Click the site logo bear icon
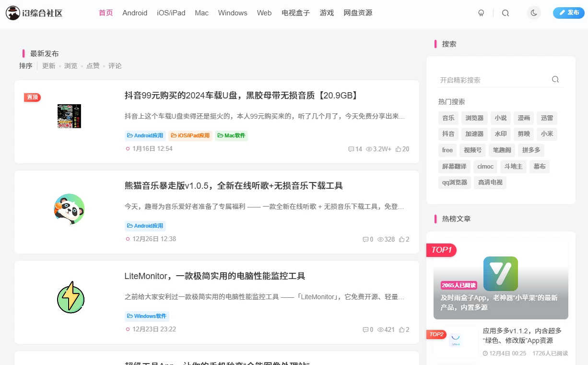Viewport: 588px width, 365px height. (x=13, y=13)
